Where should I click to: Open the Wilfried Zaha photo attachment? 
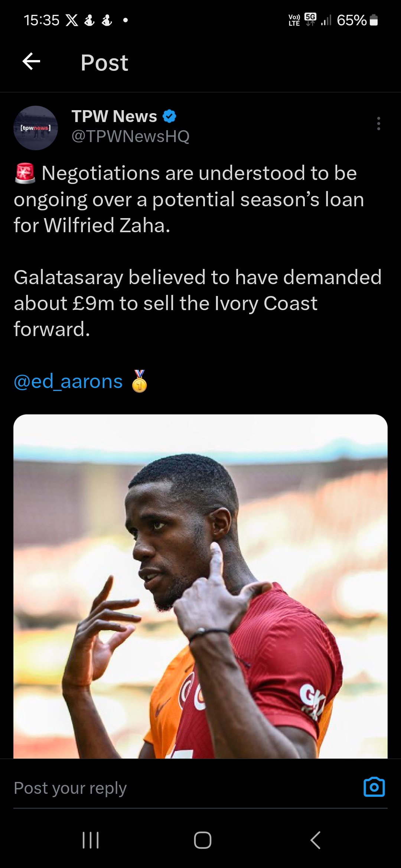pyautogui.click(x=200, y=586)
